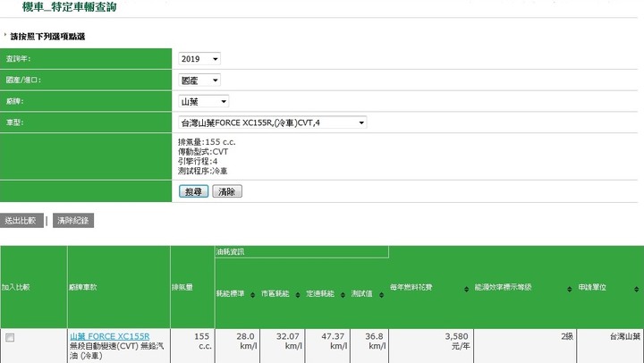Screen dimensions: 644x363
Task: Open the domestic/import dropdown showing 國產
Action: pyautogui.click(x=199, y=80)
